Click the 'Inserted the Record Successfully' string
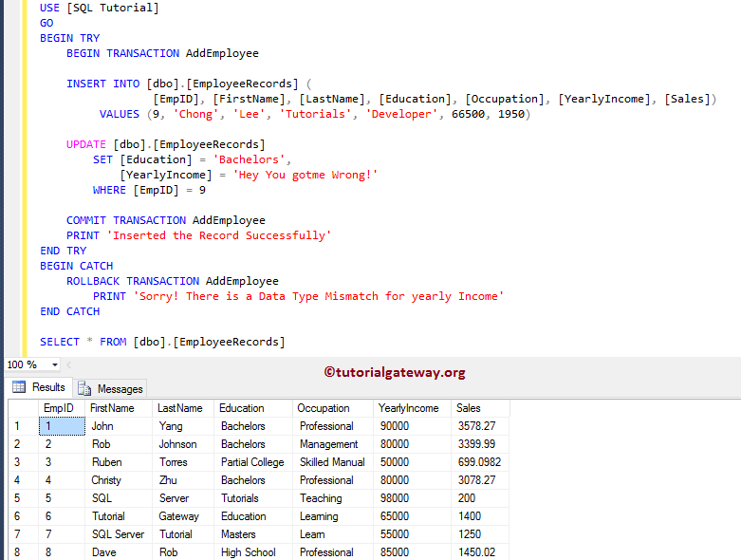 [x=219, y=235]
